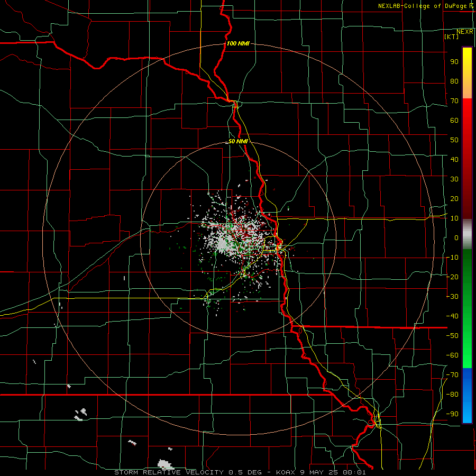Click the 60 value on the velocity scale
Image resolution: width=476 pixels, height=476 pixels.
(454, 120)
